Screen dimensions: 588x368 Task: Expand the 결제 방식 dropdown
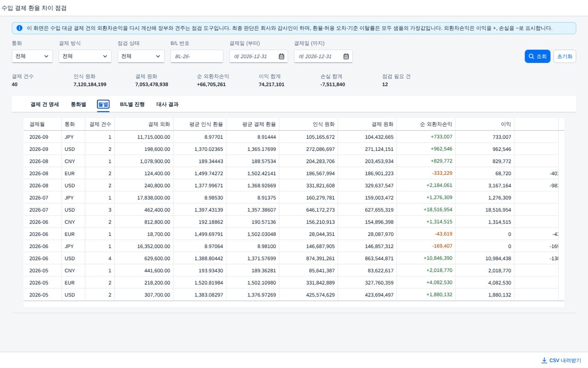[x=85, y=56]
